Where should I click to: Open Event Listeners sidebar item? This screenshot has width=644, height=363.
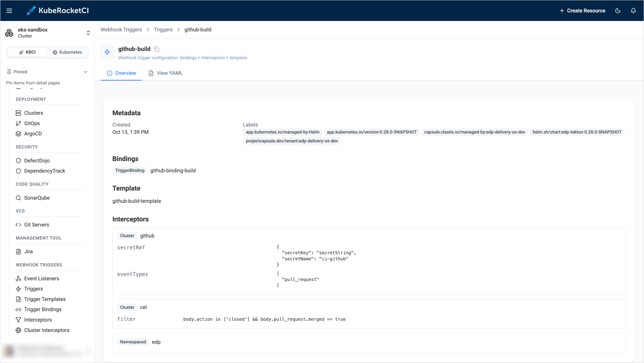point(42,279)
